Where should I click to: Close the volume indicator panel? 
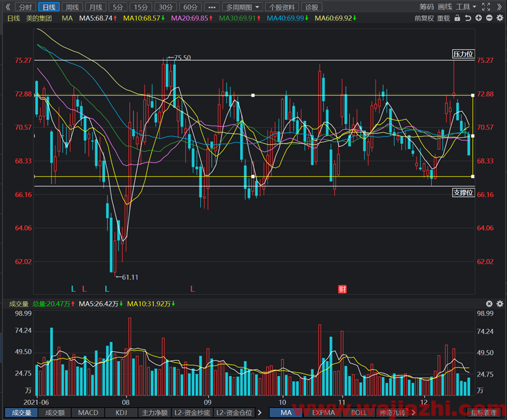coord(489,304)
